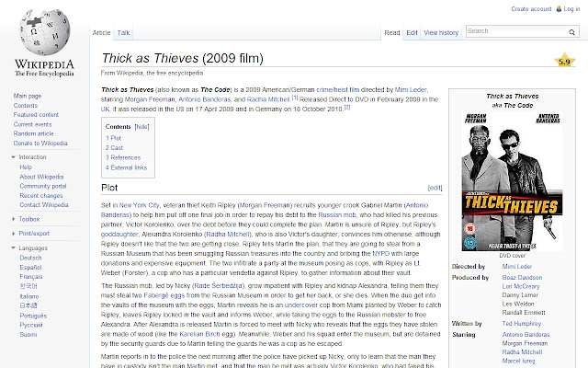Switch to the Article tab
Screen dimensions: 588x368
pos(102,33)
